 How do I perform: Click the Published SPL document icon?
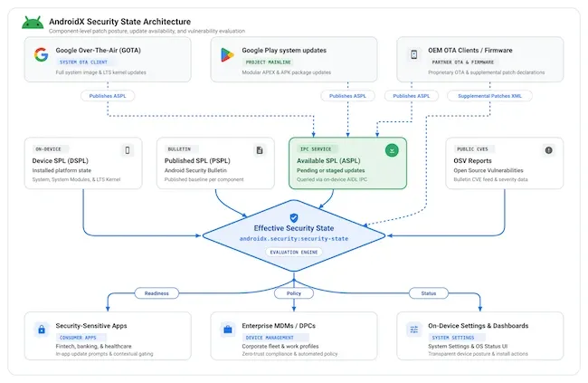(260, 150)
